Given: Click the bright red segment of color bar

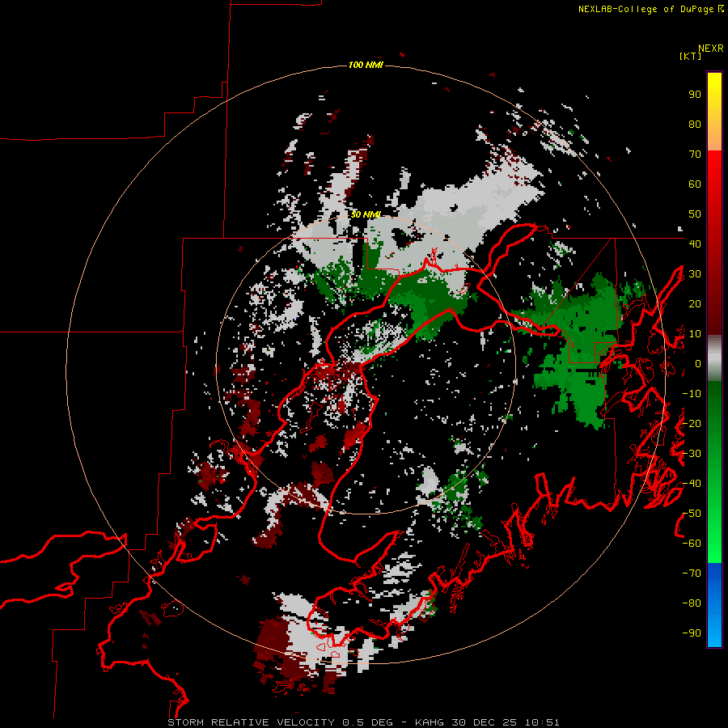Looking at the screenshot, I should point(714,186).
